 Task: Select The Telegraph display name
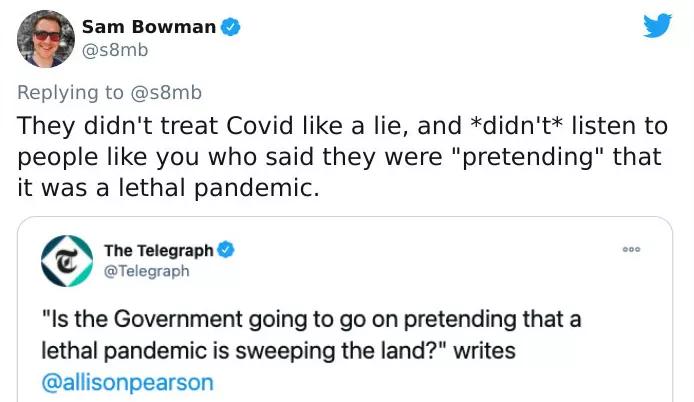158,250
